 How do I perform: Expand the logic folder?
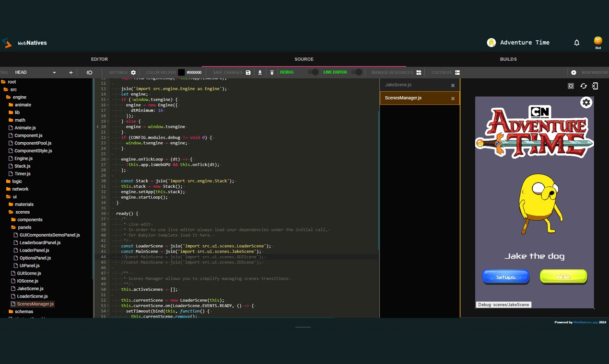(x=8, y=182)
